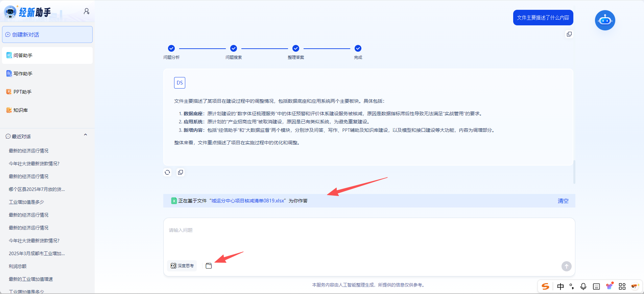The image size is (644, 294).
Task: Click the 文件主要描述了什么内容 message bubble
Action: 543,18
